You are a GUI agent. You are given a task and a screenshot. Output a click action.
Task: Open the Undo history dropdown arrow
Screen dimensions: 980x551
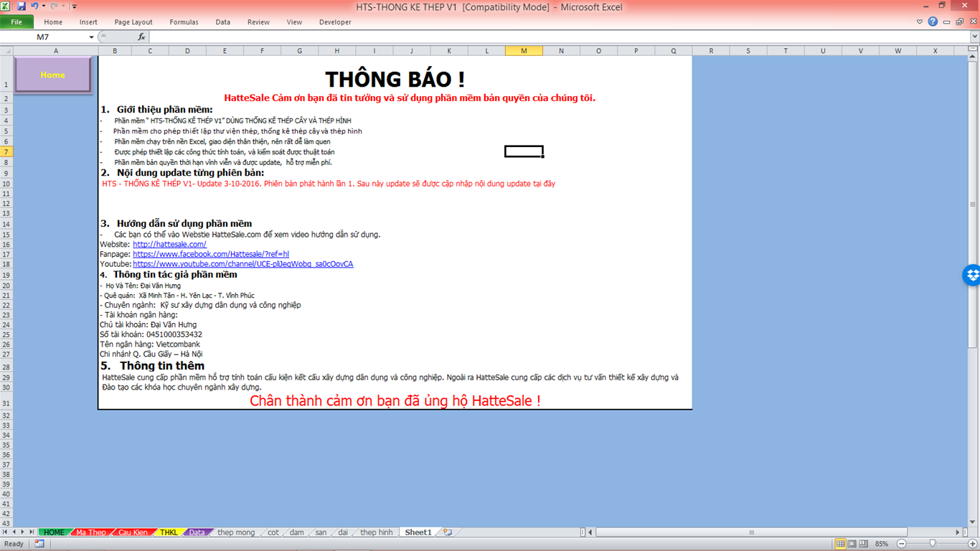pyautogui.click(x=43, y=6)
